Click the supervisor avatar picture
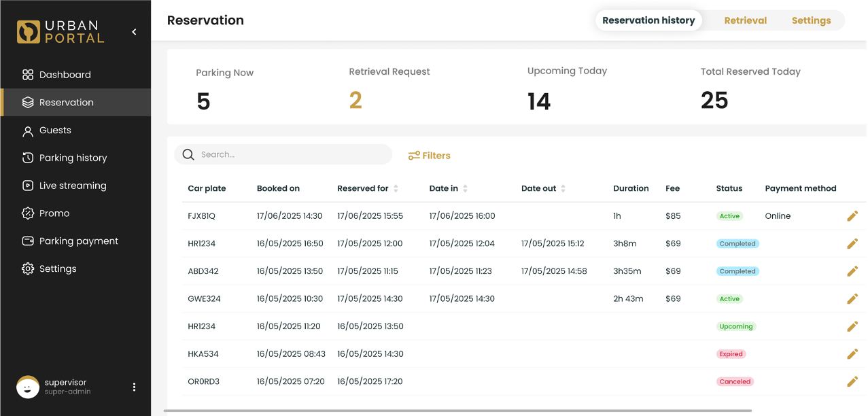Image resolution: width=868 pixels, height=416 pixels. point(28,387)
